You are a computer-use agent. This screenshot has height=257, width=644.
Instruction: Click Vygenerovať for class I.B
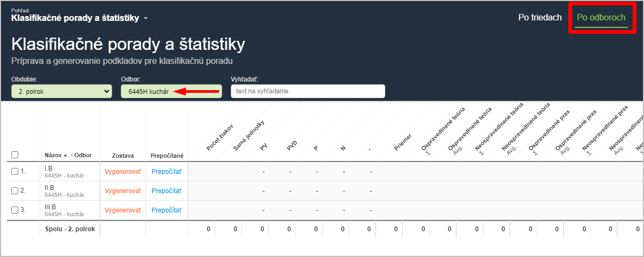122,172
